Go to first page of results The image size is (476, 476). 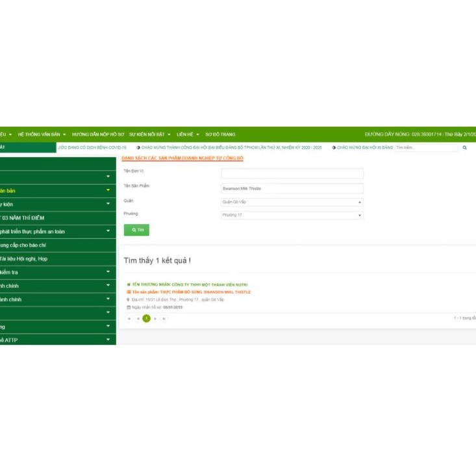pyautogui.click(x=129, y=318)
